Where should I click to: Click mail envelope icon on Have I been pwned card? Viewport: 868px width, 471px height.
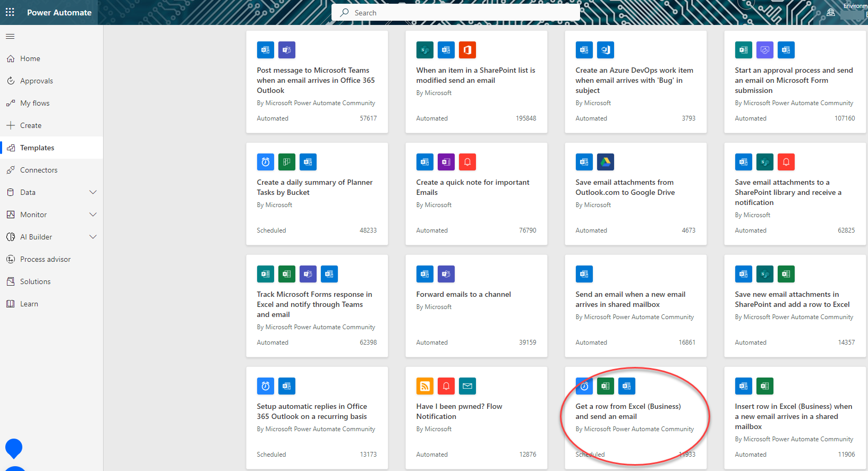coord(467,386)
